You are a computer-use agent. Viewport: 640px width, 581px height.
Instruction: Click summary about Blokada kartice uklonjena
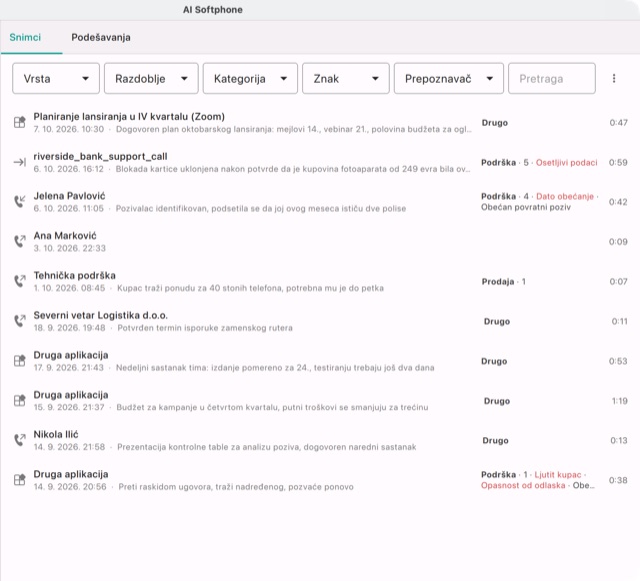293,169
